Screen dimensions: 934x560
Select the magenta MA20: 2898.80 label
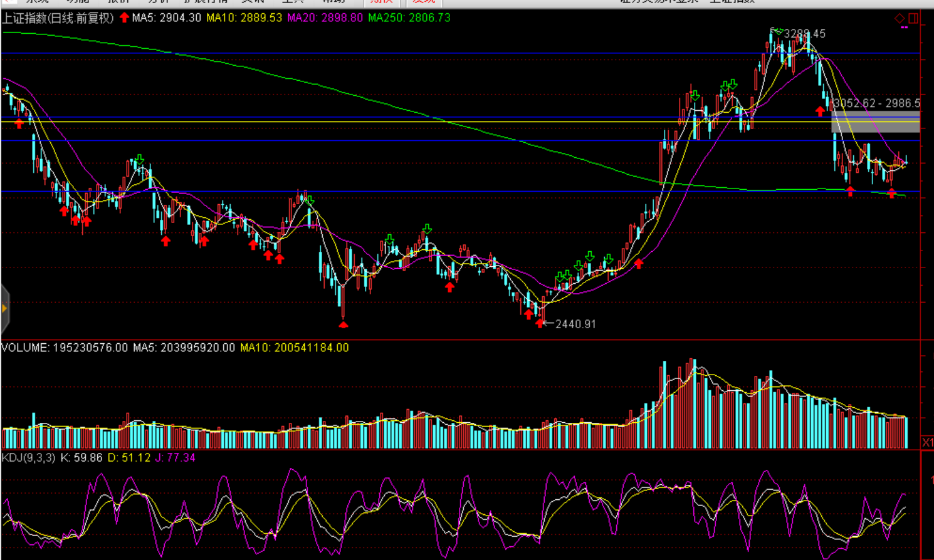[325, 18]
